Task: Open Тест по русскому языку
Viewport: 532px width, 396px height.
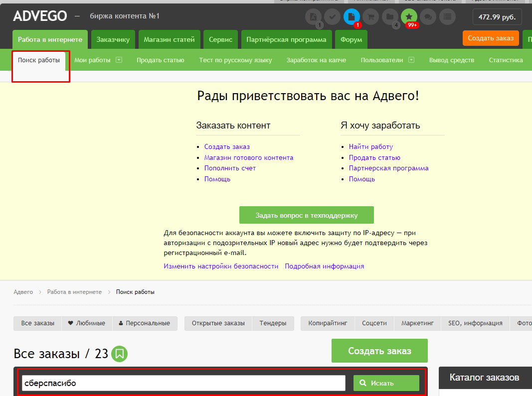Action: pos(235,60)
